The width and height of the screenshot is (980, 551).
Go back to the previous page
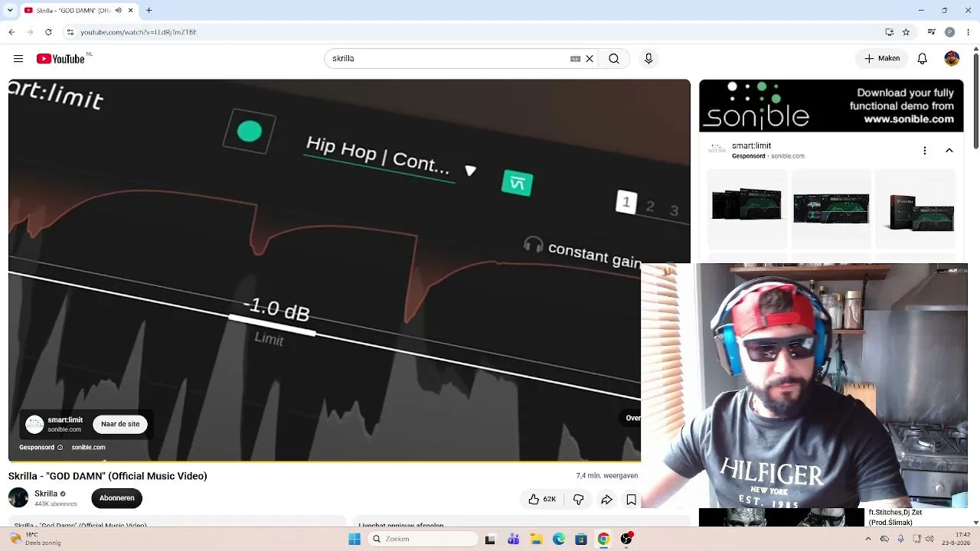(x=11, y=32)
